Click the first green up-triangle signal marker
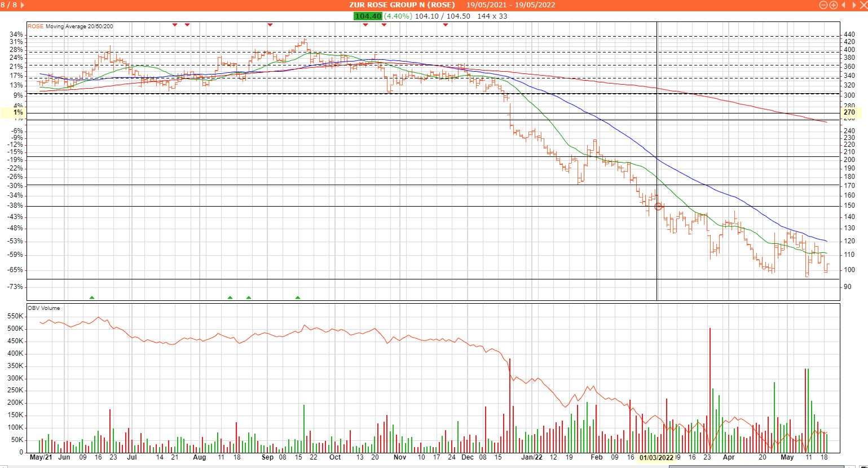This screenshot has height=468, width=868. point(92,298)
